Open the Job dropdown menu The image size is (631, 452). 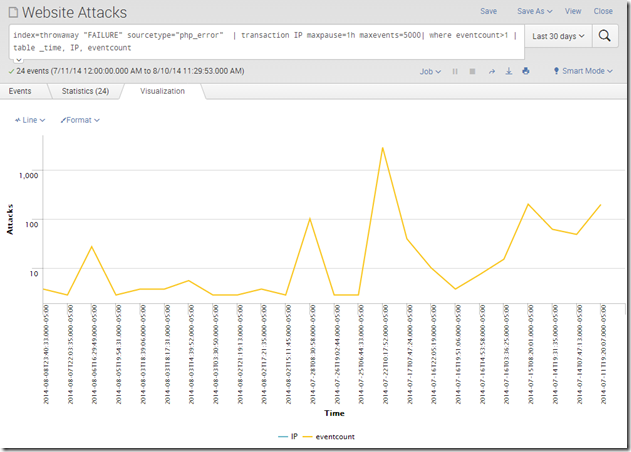tap(430, 72)
